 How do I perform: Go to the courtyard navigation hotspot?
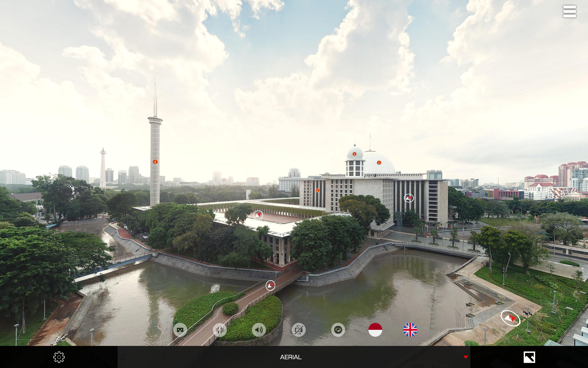tap(258, 215)
